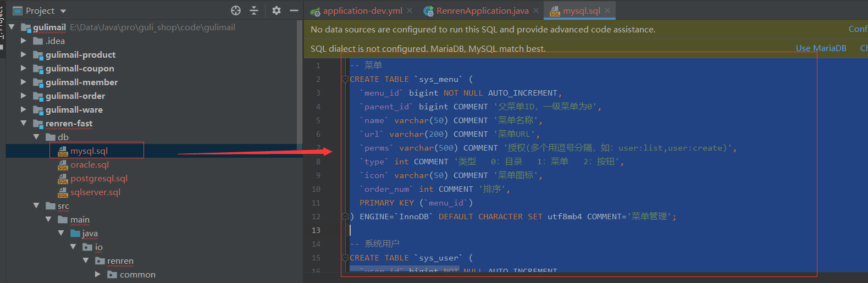
Task: Click the sqlserver.sql file icon
Action: coord(63,192)
